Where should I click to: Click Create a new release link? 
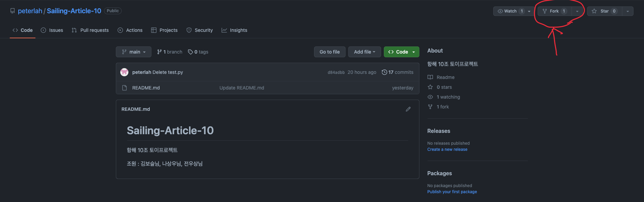point(447,149)
